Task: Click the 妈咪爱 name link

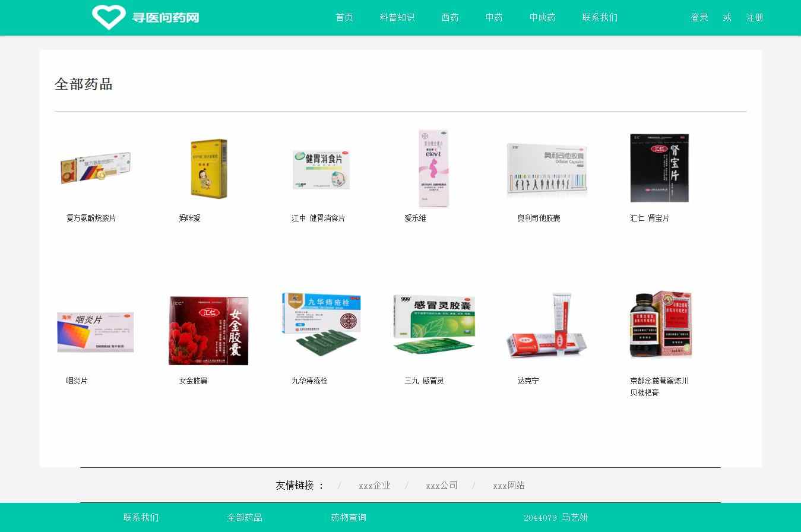Action: pos(190,218)
